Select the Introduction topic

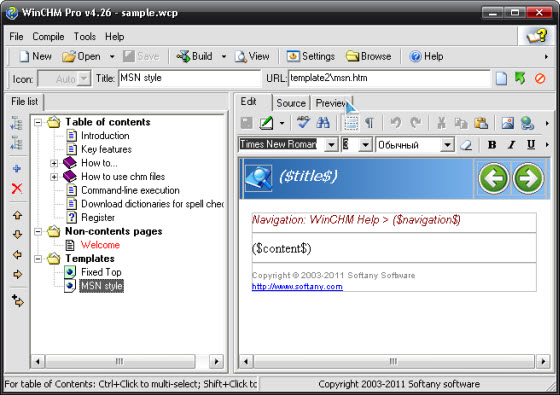(105, 136)
